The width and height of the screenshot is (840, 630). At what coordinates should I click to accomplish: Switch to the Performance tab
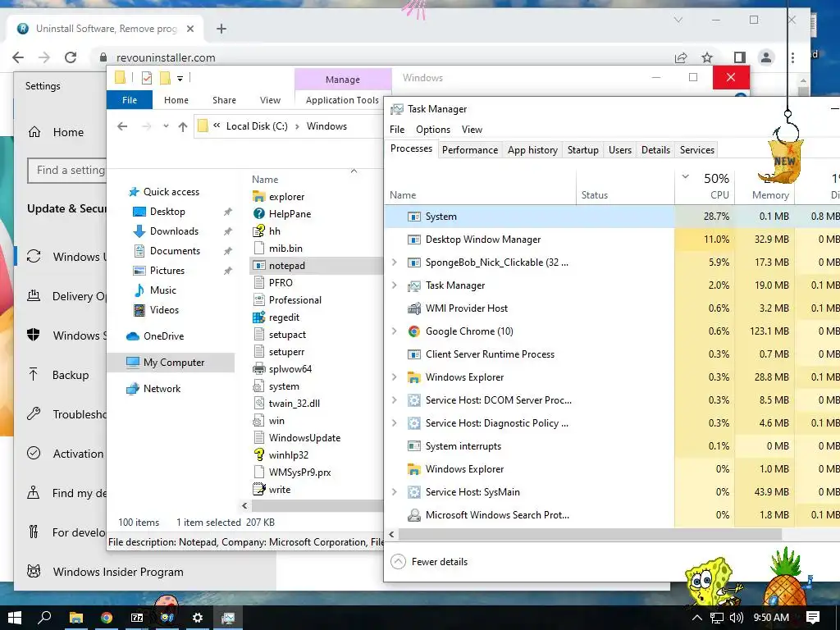click(470, 150)
